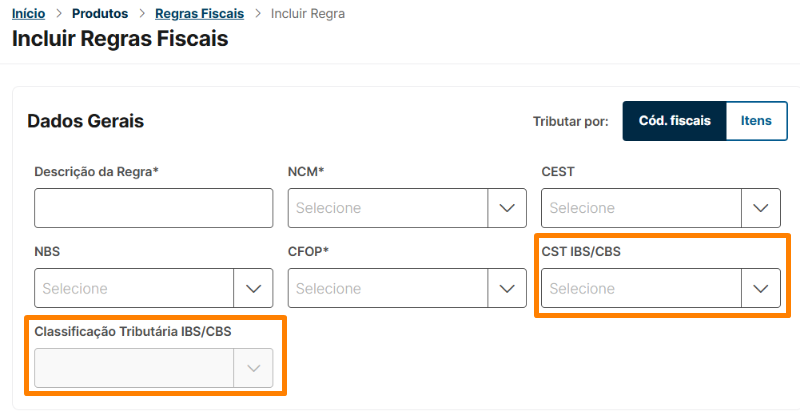Focus the Descrição da Regra text field
The image size is (800, 415).
(x=153, y=208)
